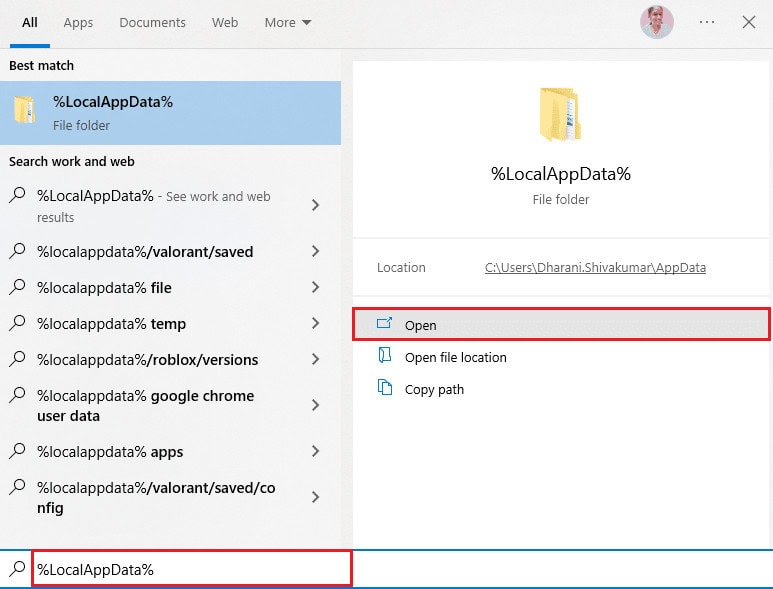Switch to the Documents tab
773x589 pixels.
coord(152,23)
